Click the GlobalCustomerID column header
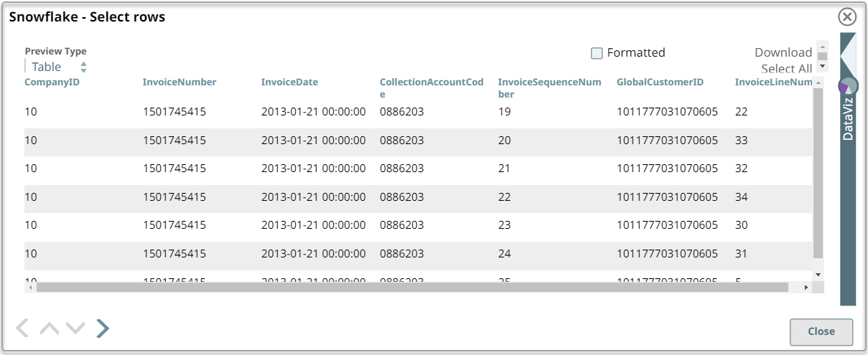Screen dimensions: 868x355 coord(660,82)
